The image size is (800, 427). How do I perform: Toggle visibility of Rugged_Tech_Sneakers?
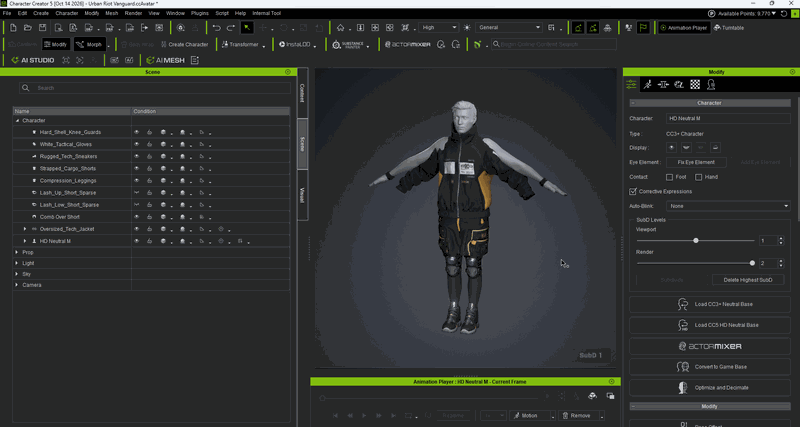coord(136,156)
